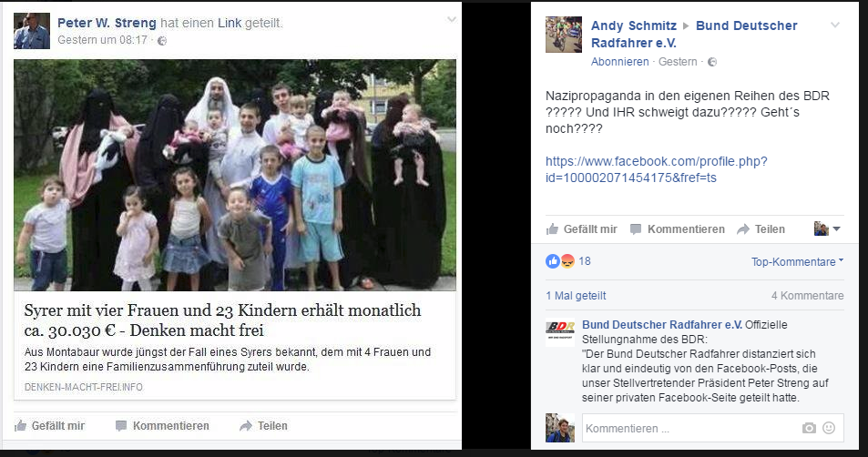Open the post-as profile selector dropdown
Viewport: 868px width, 457px height.
pos(827,228)
